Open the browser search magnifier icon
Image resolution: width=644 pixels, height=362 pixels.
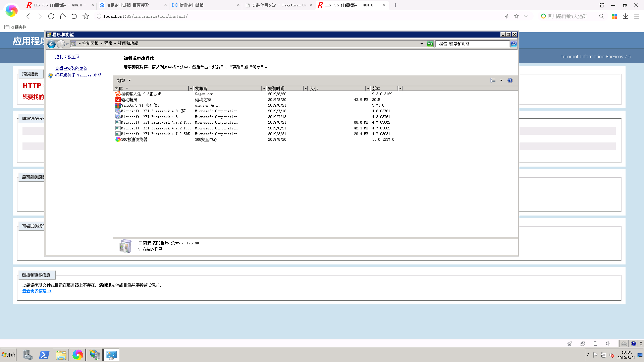601,16
